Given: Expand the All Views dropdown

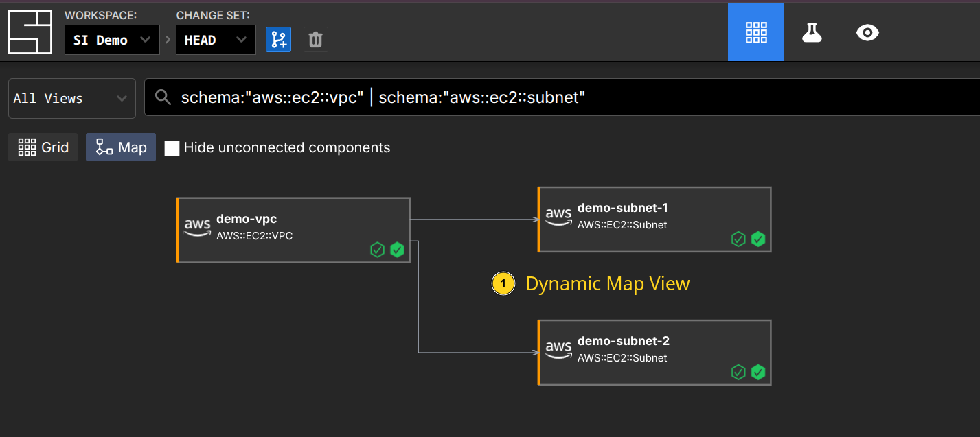Looking at the screenshot, I should point(71,98).
